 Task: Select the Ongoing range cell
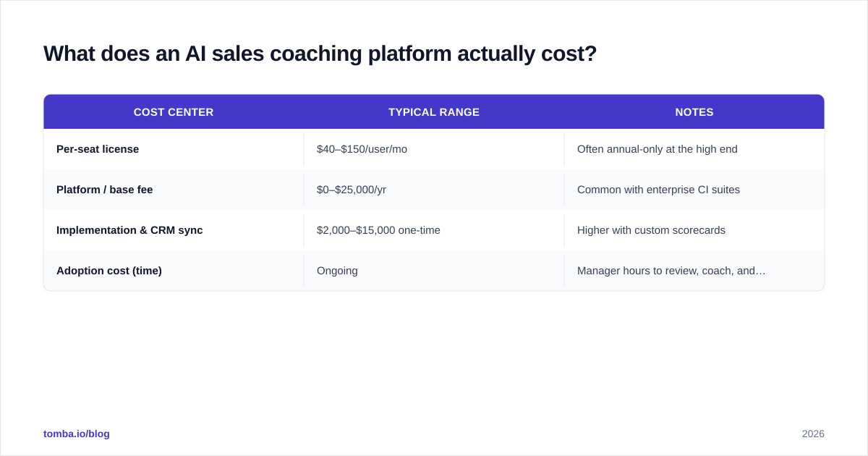pyautogui.click(x=434, y=271)
